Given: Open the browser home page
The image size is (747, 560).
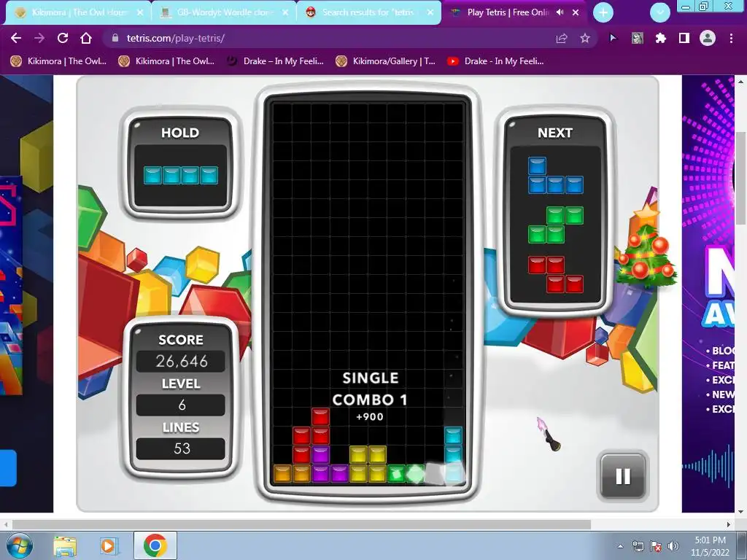Looking at the screenshot, I should (x=86, y=38).
